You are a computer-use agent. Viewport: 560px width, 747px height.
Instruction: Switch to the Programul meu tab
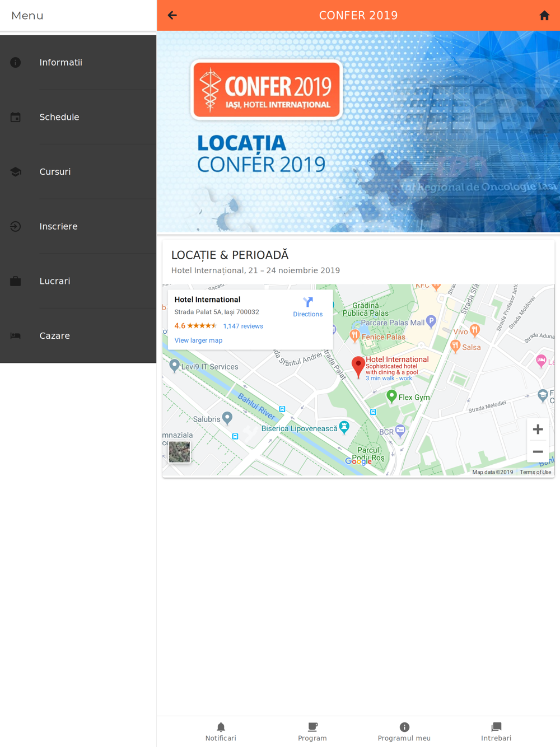click(x=404, y=732)
